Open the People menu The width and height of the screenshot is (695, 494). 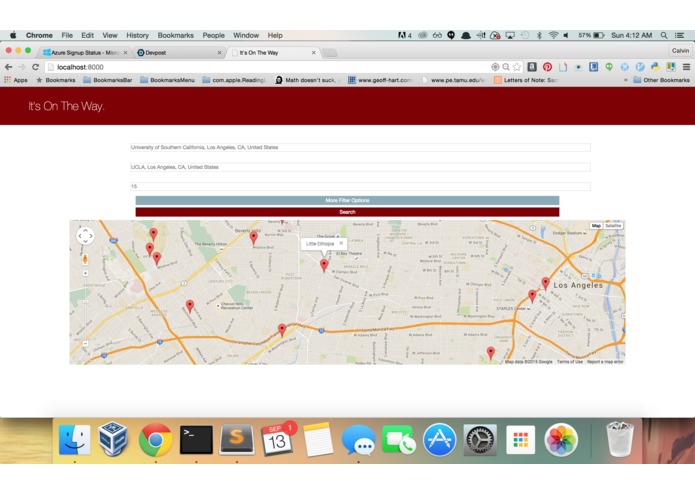[214, 35]
